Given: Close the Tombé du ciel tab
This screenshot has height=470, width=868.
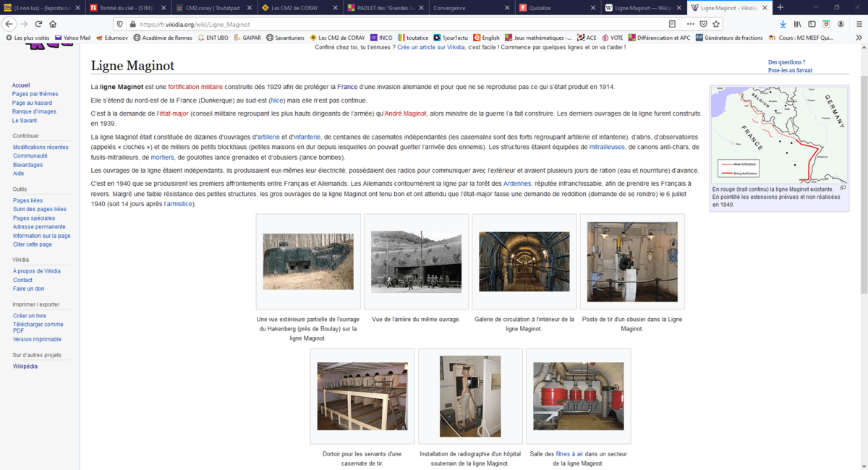Looking at the screenshot, I should point(163,8).
